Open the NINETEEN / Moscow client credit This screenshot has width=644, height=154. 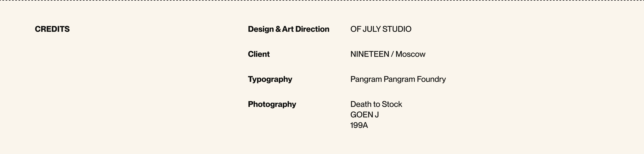point(387,54)
